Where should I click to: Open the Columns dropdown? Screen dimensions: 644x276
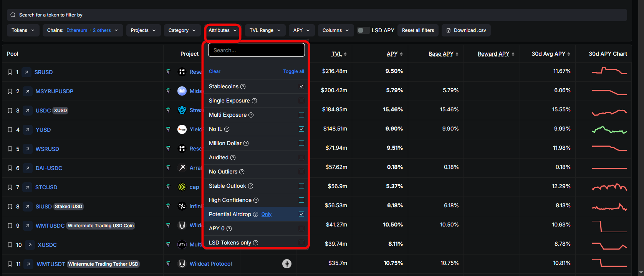tap(335, 30)
